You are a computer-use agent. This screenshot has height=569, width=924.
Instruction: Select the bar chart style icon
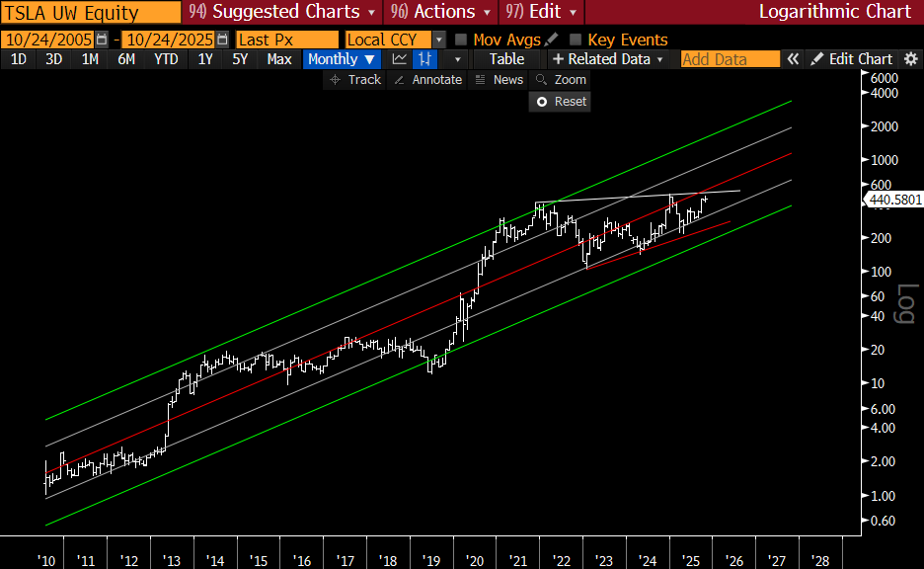point(424,59)
